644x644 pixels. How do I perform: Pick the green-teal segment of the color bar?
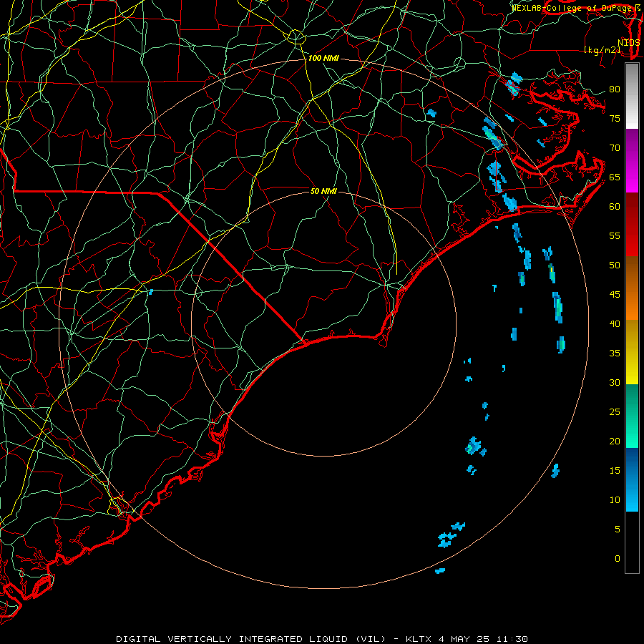click(632, 416)
